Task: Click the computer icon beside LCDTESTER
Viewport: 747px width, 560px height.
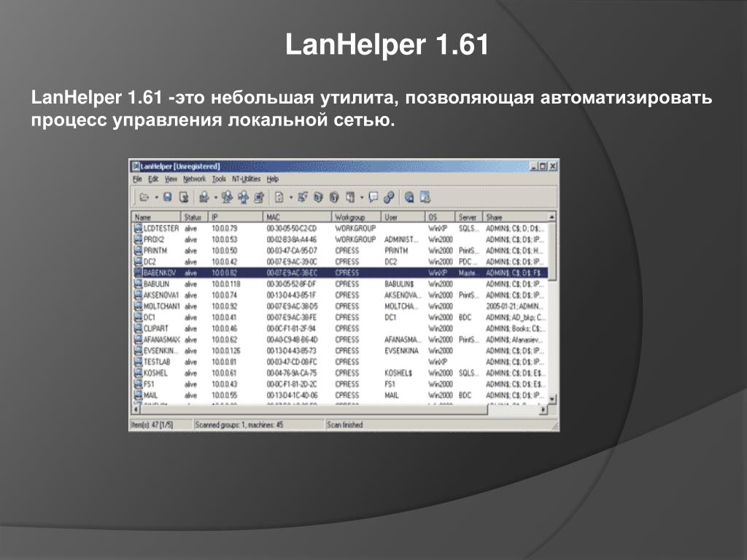Action: (x=138, y=228)
